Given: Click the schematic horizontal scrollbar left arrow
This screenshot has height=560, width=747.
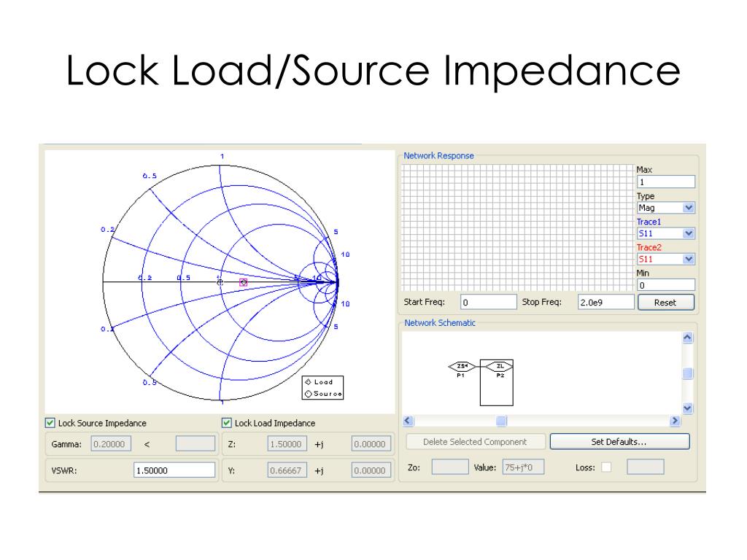Looking at the screenshot, I should click(408, 421).
